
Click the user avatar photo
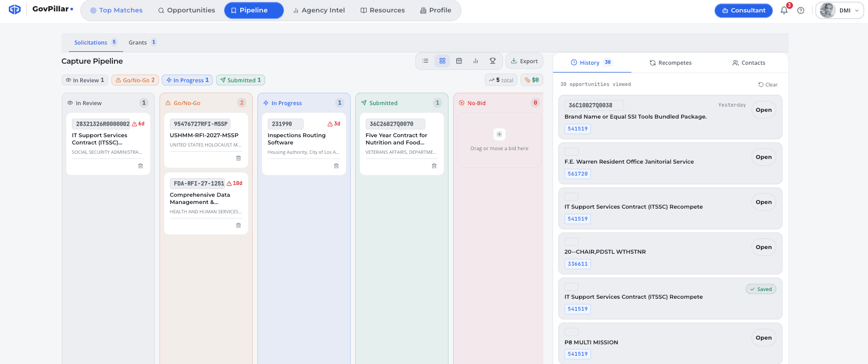[827, 10]
